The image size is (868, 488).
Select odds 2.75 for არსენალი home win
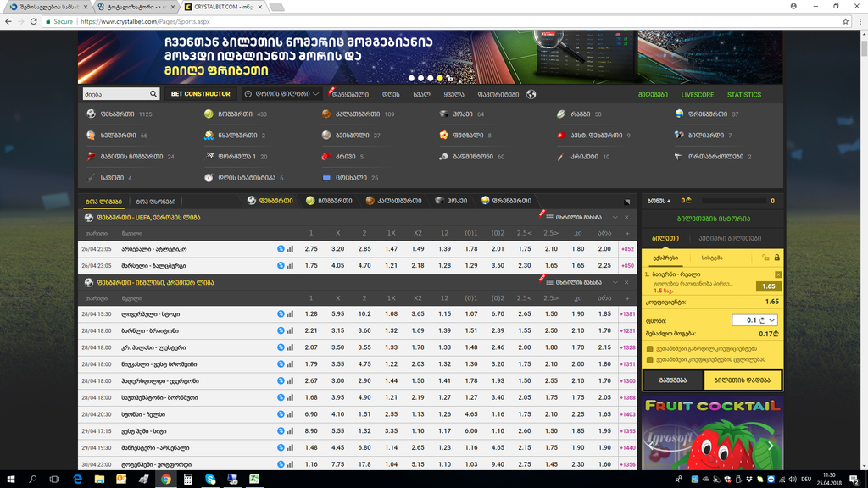point(311,249)
